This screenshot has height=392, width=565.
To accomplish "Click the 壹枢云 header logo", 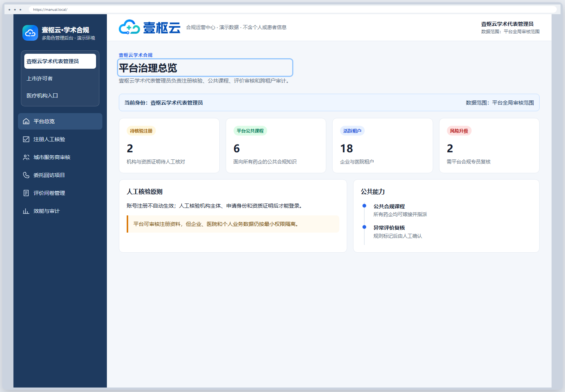I will (x=149, y=27).
